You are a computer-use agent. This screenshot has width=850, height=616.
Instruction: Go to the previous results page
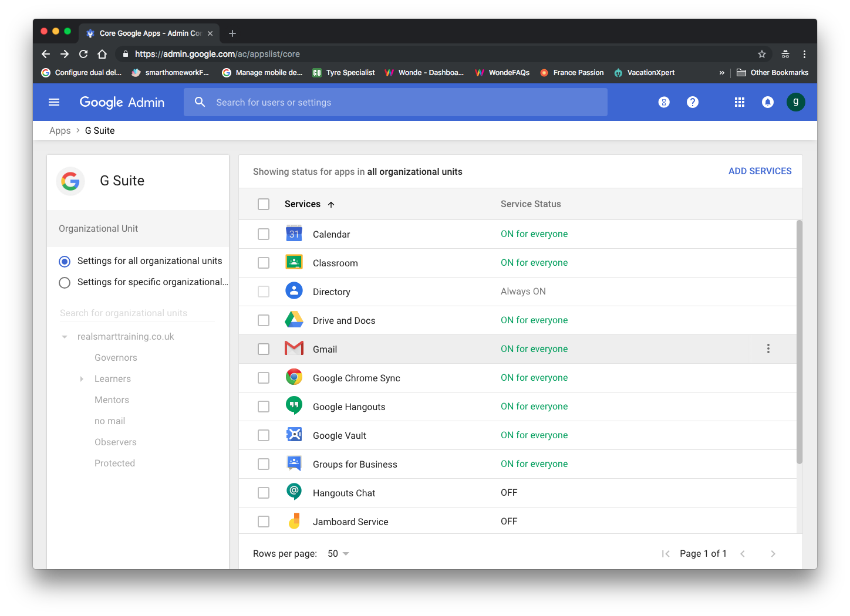[743, 554]
